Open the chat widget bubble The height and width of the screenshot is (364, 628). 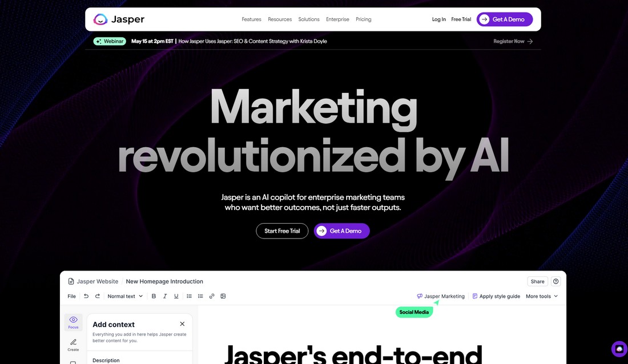coord(619,349)
